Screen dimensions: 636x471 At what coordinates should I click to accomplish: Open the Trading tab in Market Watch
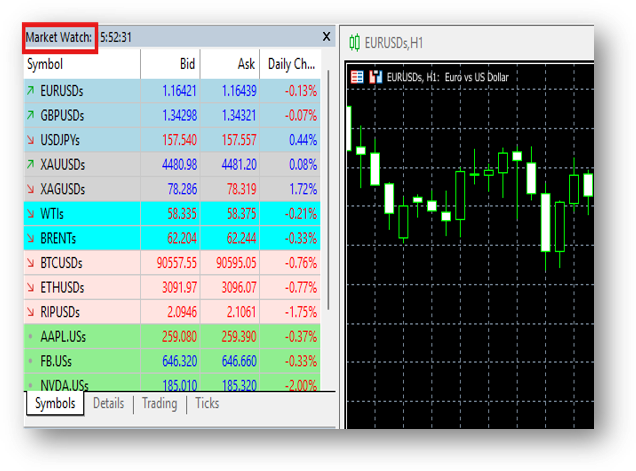coord(159,404)
